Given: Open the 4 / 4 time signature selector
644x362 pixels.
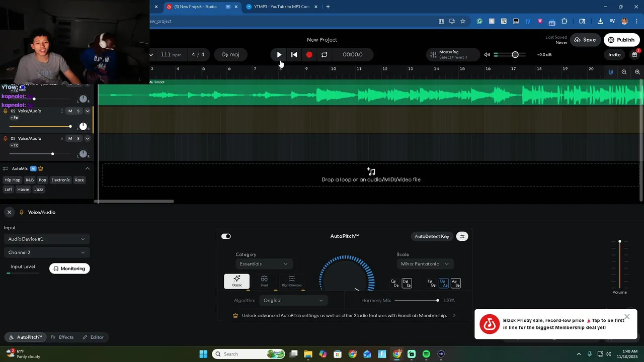Looking at the screenshot, I should pyautogui.click(x=198, y=55).
